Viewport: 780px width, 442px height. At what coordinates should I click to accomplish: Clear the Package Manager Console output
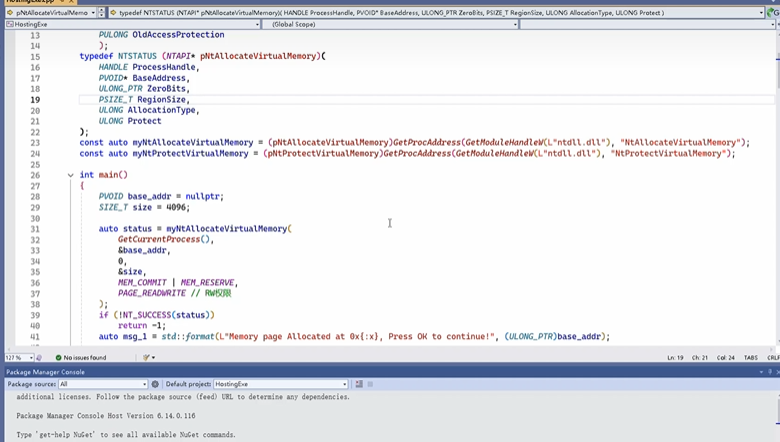tap(359, 384)
